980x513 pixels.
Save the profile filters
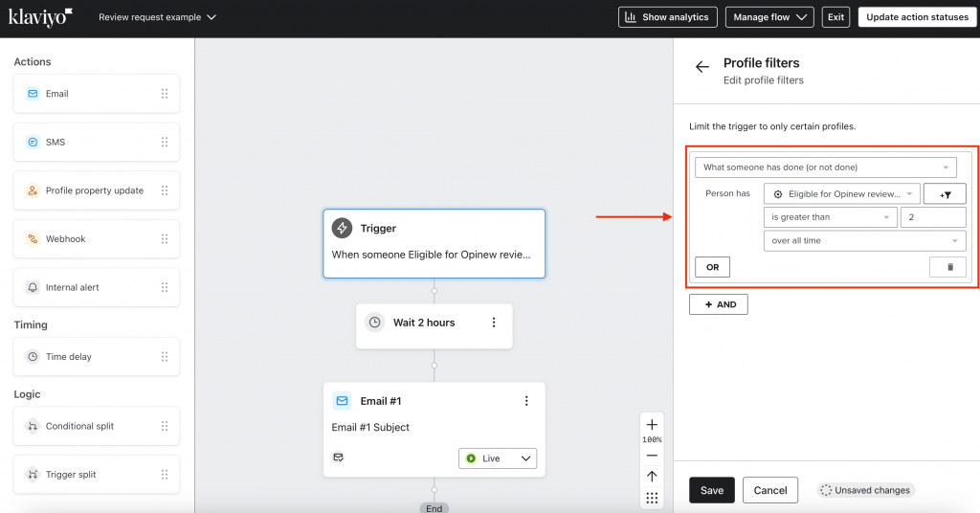712,490
